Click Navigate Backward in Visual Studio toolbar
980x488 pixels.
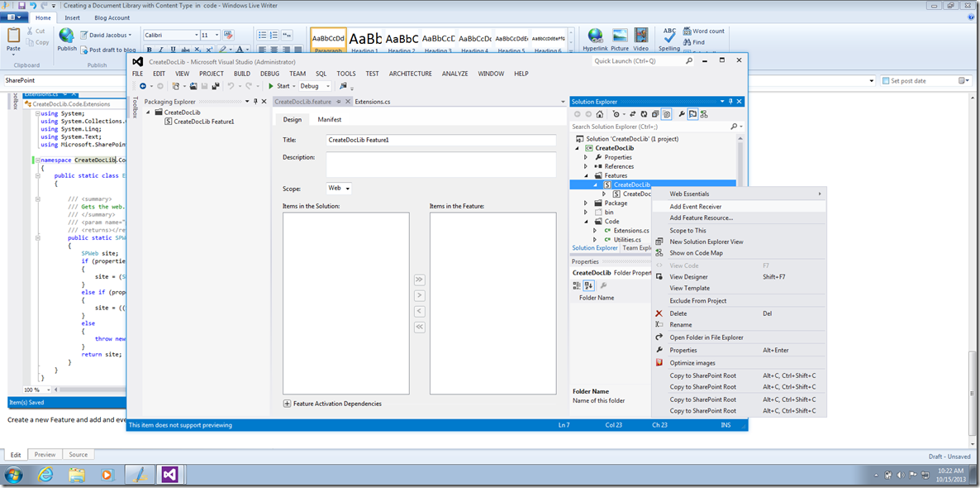(x=142, y=86)
